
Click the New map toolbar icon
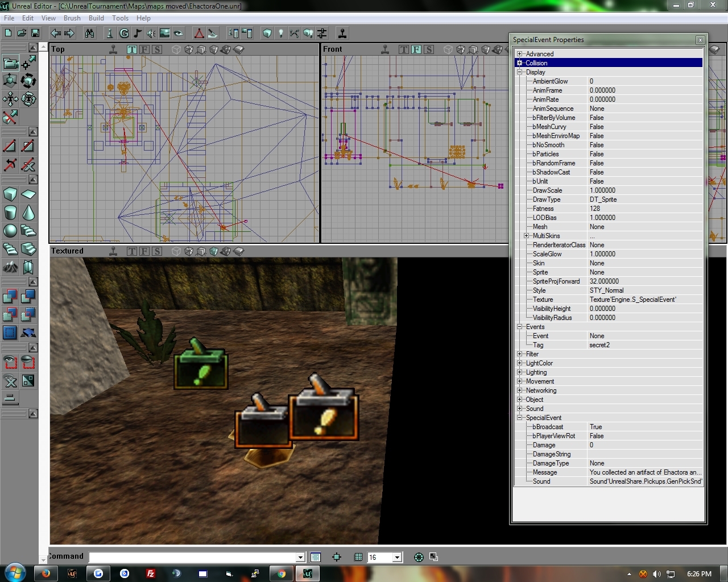click(9, 33)
